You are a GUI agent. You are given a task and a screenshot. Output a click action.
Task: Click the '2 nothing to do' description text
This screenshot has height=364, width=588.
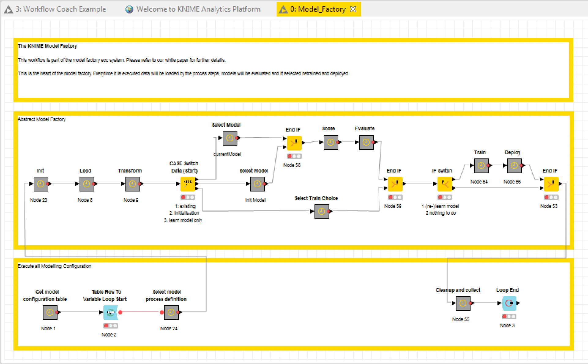click(x=441, y=213)
